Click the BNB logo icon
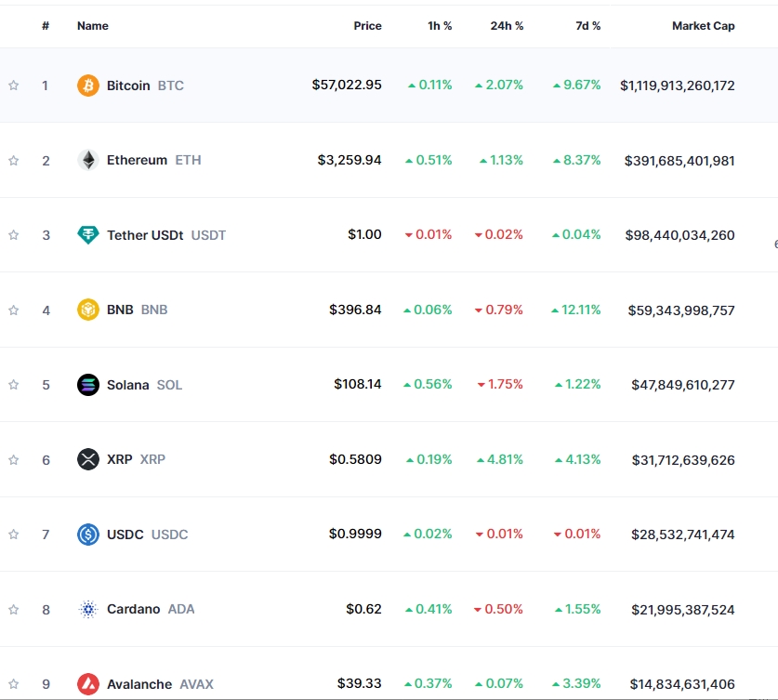 tap(87, 310)
